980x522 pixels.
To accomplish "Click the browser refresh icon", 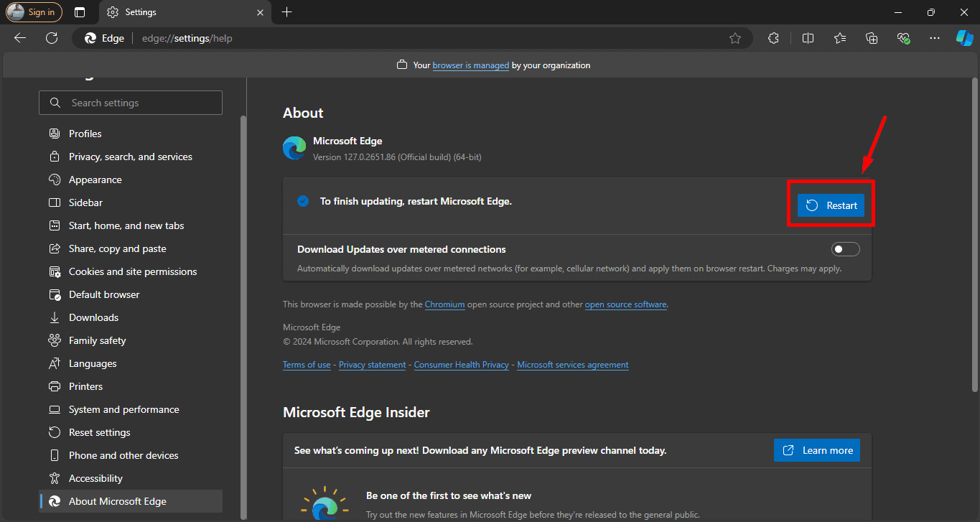I will pyautogui.click(x=52, y=38).
